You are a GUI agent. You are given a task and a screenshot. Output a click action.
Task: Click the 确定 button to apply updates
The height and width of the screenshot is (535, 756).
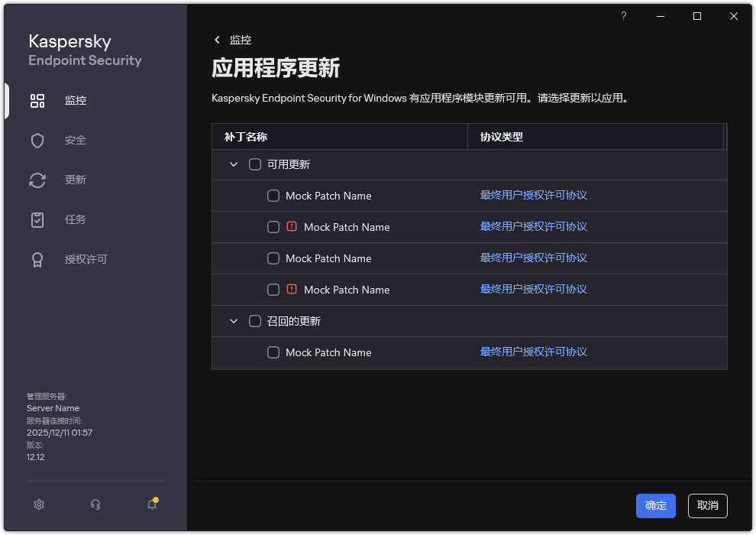pos(655,505)
